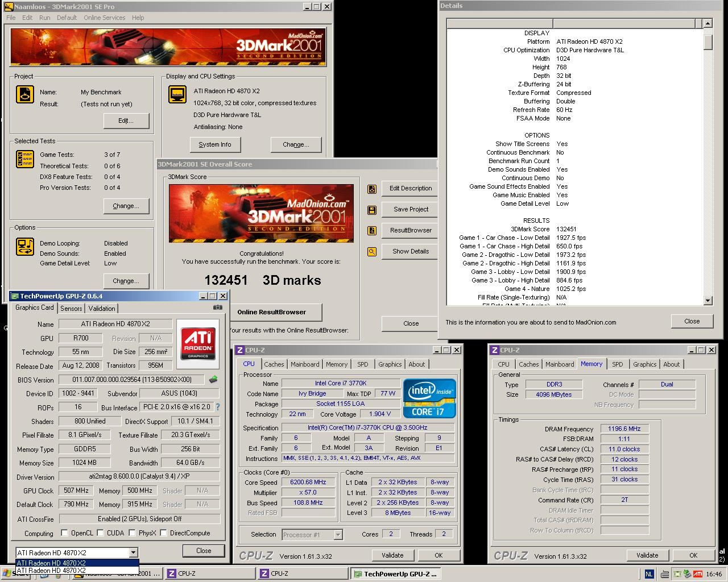Click the Show Details button
728x582 pixels.
(x=411, y=251)
